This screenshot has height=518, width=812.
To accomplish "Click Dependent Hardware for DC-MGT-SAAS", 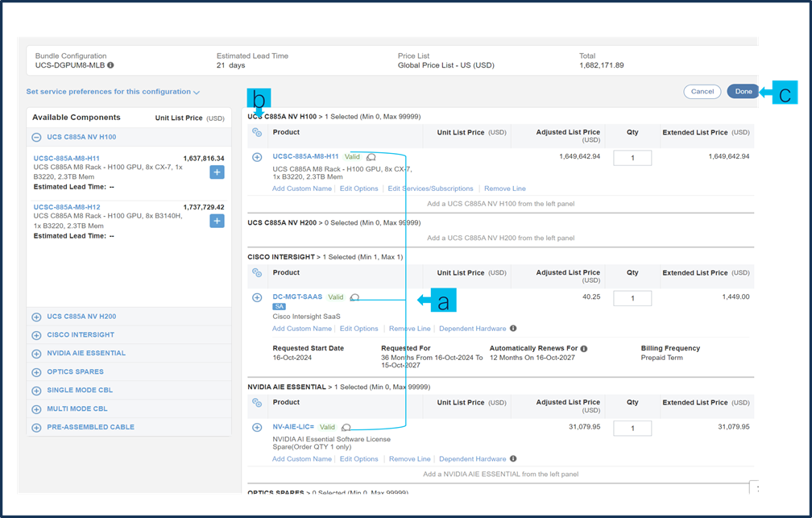I will click(x=472, y=329).
